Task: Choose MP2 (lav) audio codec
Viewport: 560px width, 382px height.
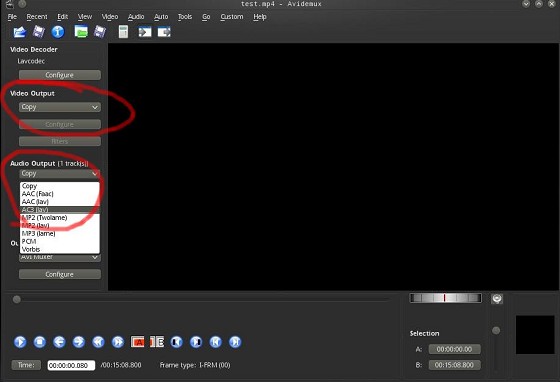Action: [x=60, y=225]
